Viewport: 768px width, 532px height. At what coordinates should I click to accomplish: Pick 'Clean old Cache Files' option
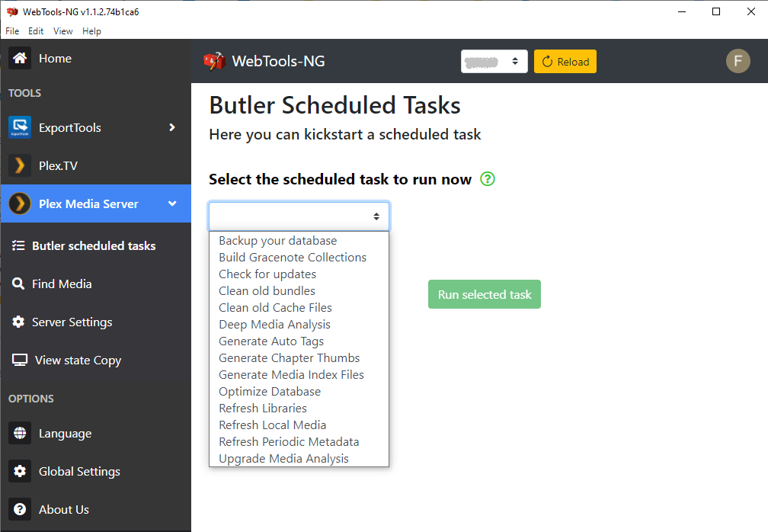[299, 308]
